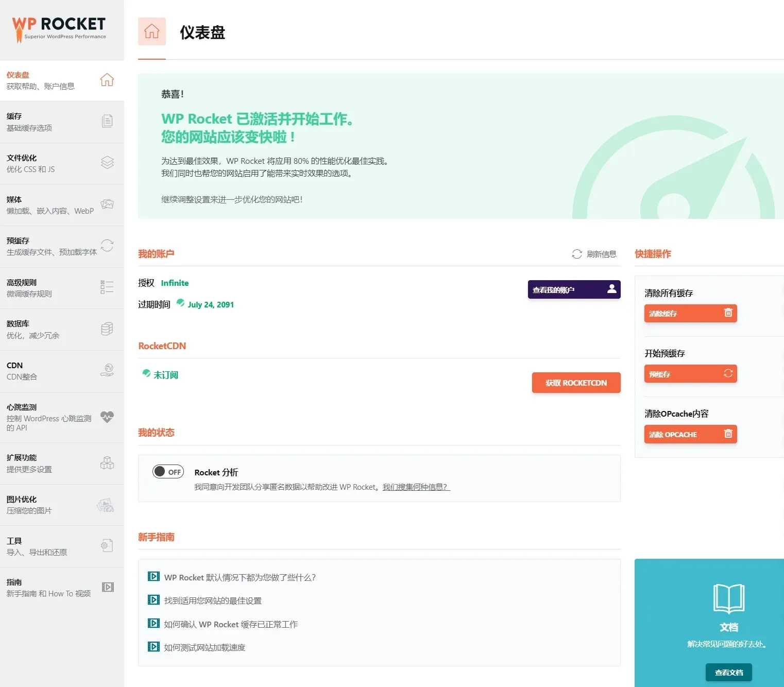The width and height of the screenshot is (784, 687).
Task: Click the WP Rocket logo
Action: (59, 29)
